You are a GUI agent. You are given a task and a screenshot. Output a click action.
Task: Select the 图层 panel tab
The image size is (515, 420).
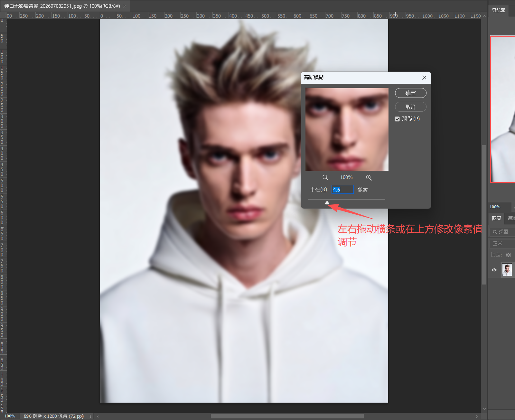click(496, 218)
